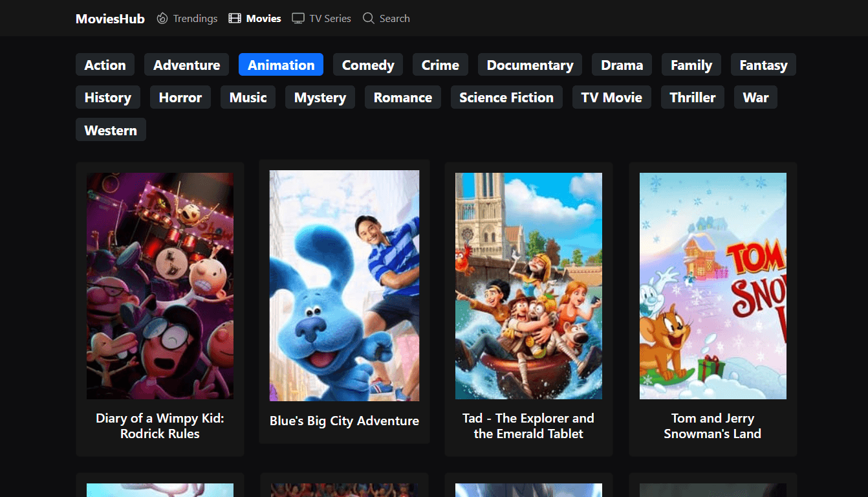Filter by Action genre
The image size is (868, 497).
pyautogui.click(x=105, y=65)
